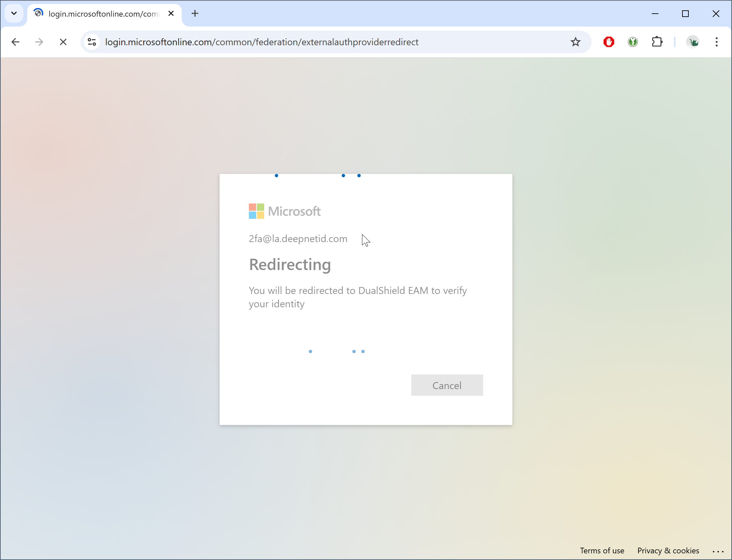Open footer more options ellipsis

tap(718, 551)
